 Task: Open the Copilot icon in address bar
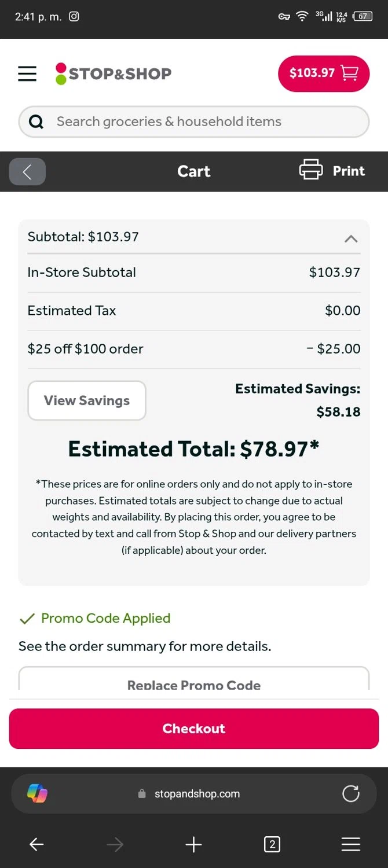pyautogui.click(x=38, y=793)
